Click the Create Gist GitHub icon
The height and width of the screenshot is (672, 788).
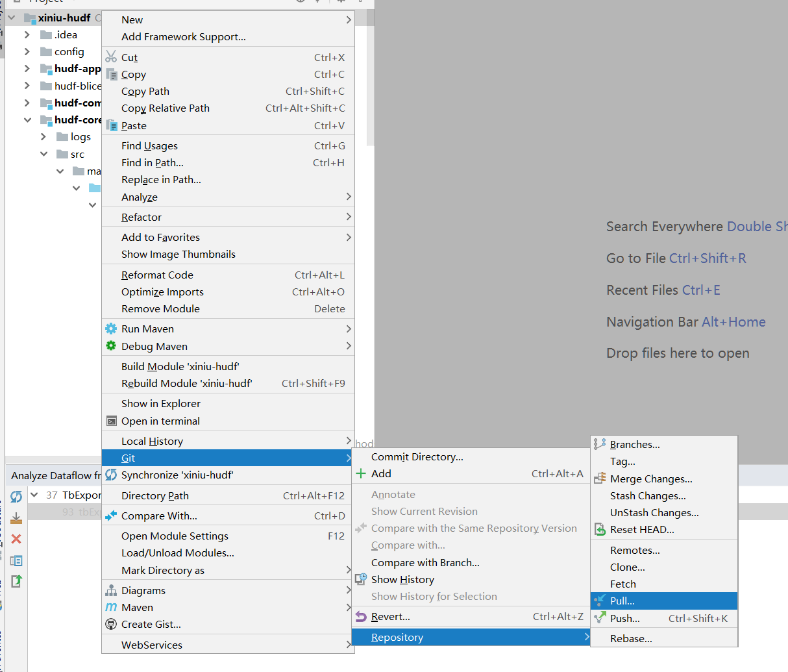click(x=111, y=624)
